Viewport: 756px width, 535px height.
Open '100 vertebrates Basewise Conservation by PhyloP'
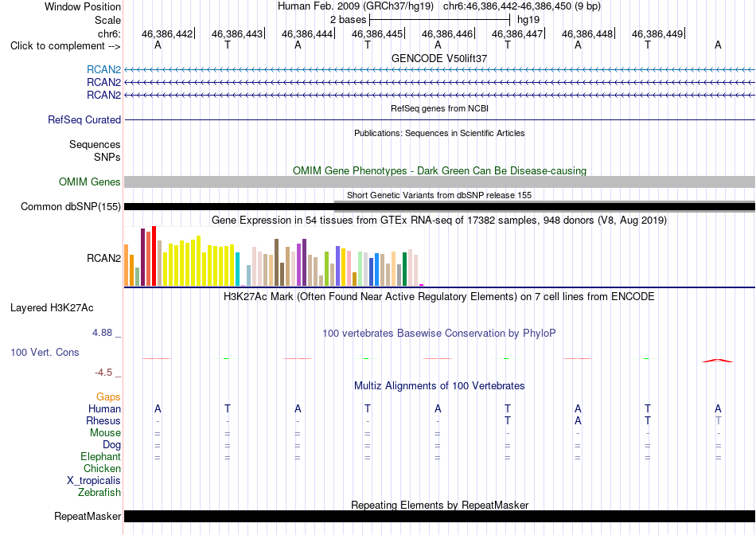439,334
